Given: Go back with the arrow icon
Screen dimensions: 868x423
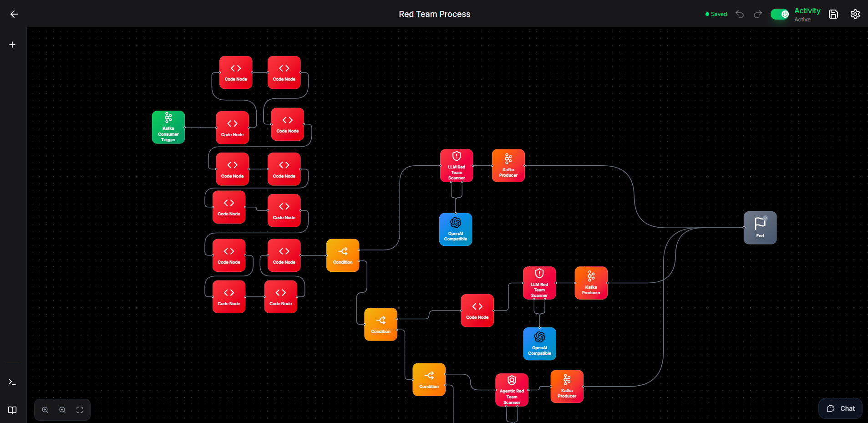Looking at the screenshot, I should pos(14,14).
